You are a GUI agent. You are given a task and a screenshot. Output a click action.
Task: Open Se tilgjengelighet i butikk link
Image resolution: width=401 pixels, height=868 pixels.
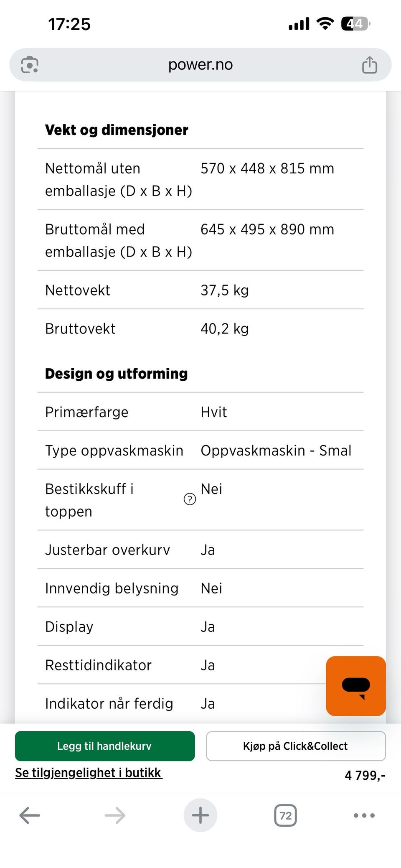click(89, 773)
